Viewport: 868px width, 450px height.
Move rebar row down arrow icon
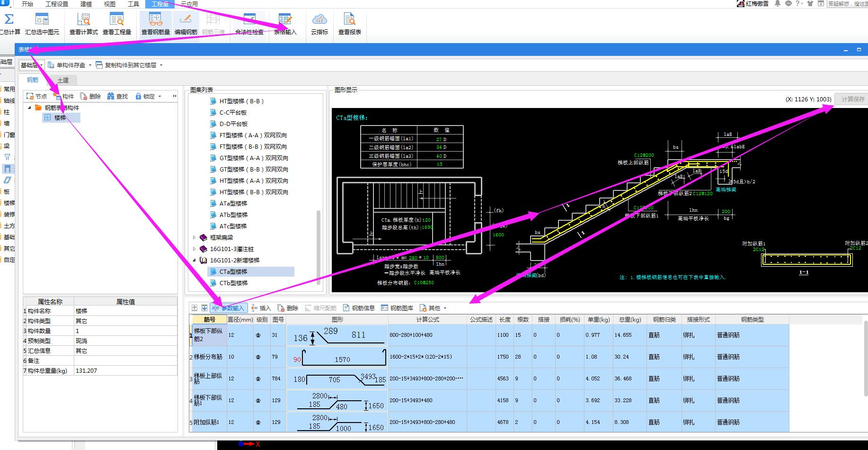pos(204,308)
